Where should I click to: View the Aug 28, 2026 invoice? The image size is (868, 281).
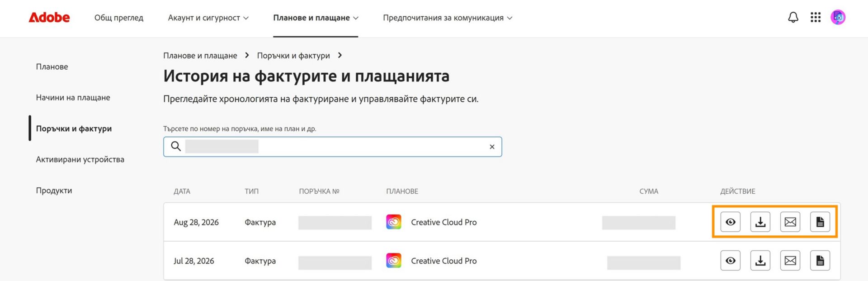[731, 222]
